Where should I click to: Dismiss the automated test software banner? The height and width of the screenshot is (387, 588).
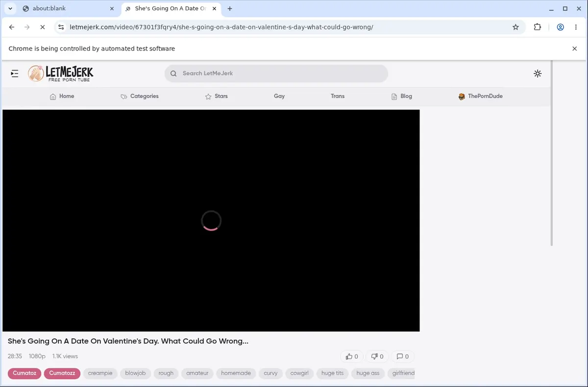[x=575, y=48]
